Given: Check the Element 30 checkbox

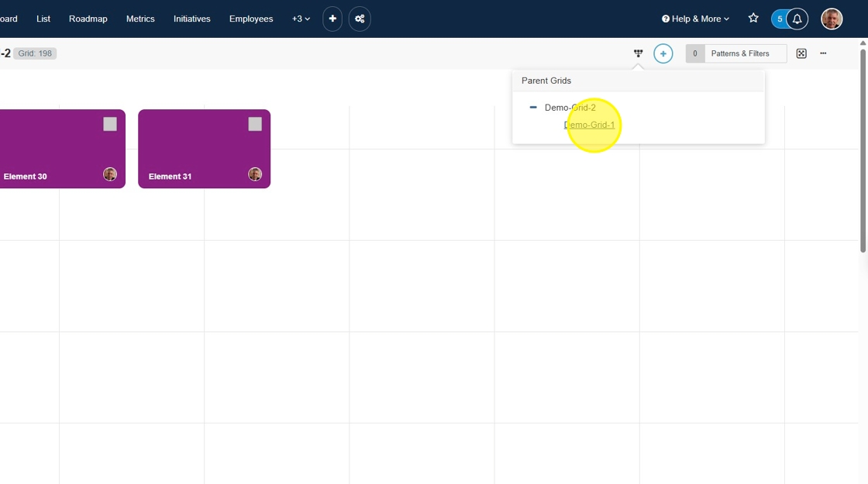Looking at the screenshot, I should pyautogui.click(x=110, y=124).
